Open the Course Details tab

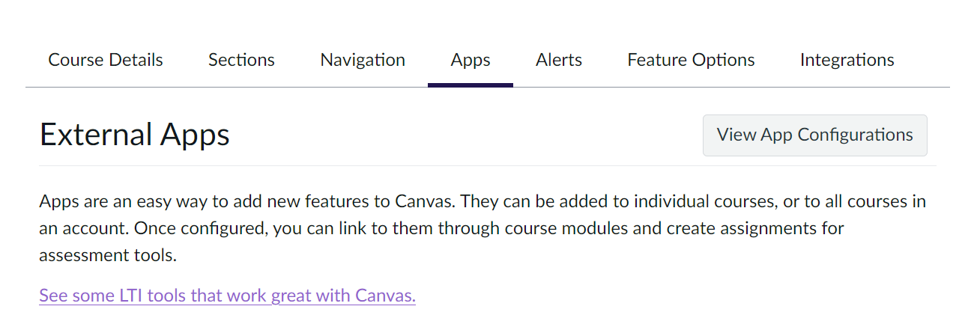tap(106, 60)
